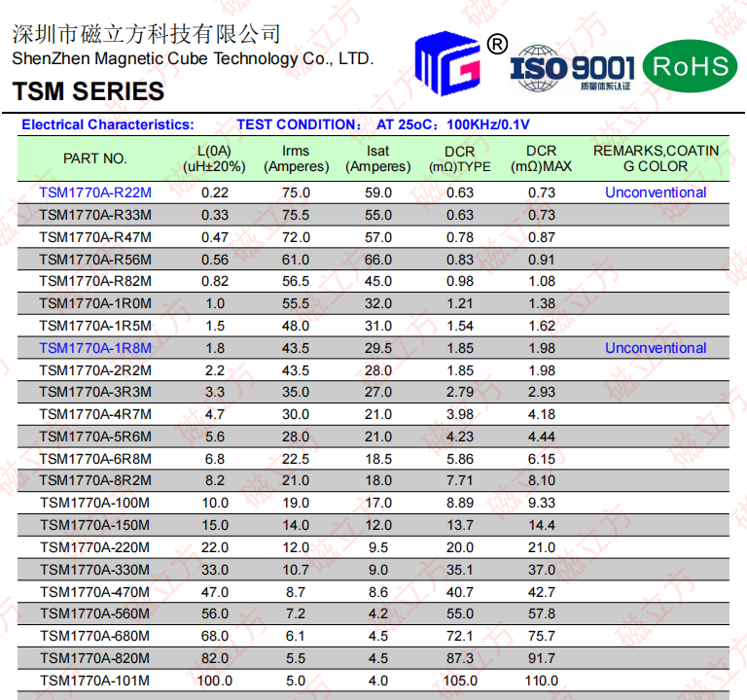Open the blue TSM1770A-R22M part link
Screen dimensions: 747x700
point(95,192)
